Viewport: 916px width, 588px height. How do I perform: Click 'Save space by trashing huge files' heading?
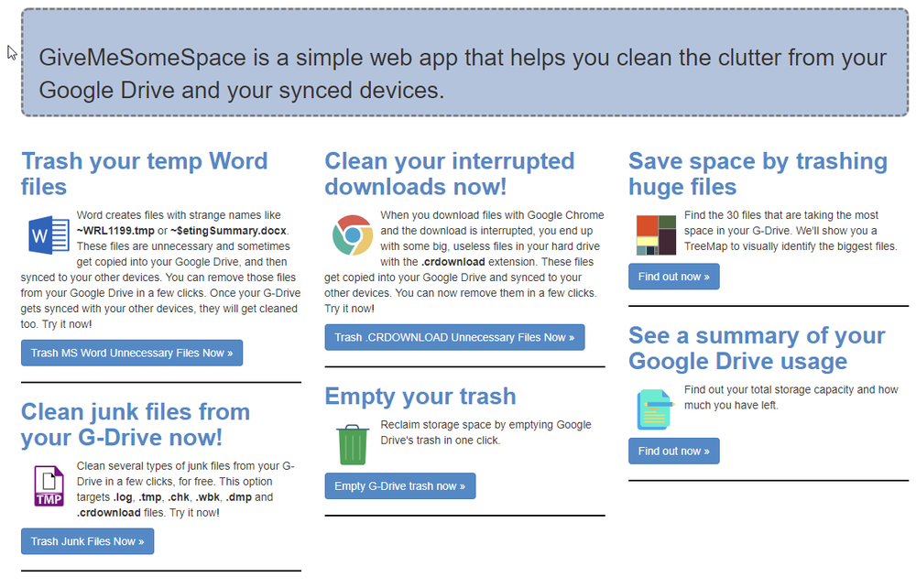pyautogui.click(x=758, y=174)
